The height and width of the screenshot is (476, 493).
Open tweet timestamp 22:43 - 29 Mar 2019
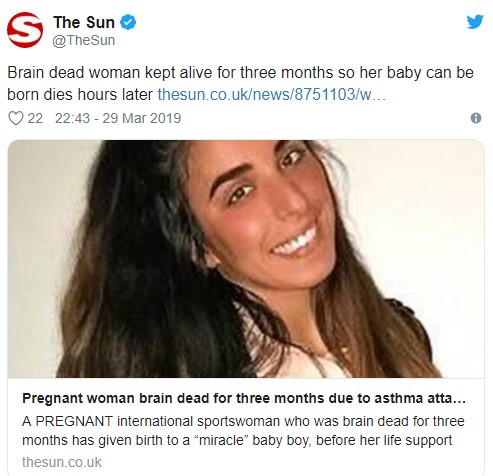pos(118,118)
